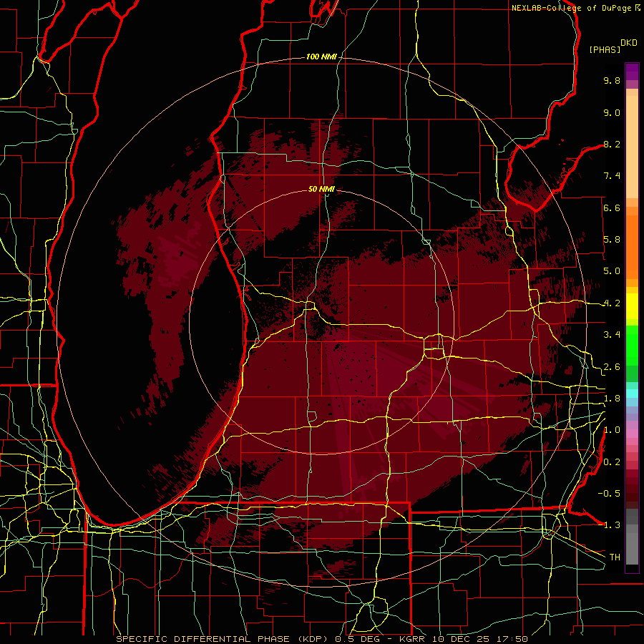
Task: Click the 2.6 scale value
Action: pos(612,367)
